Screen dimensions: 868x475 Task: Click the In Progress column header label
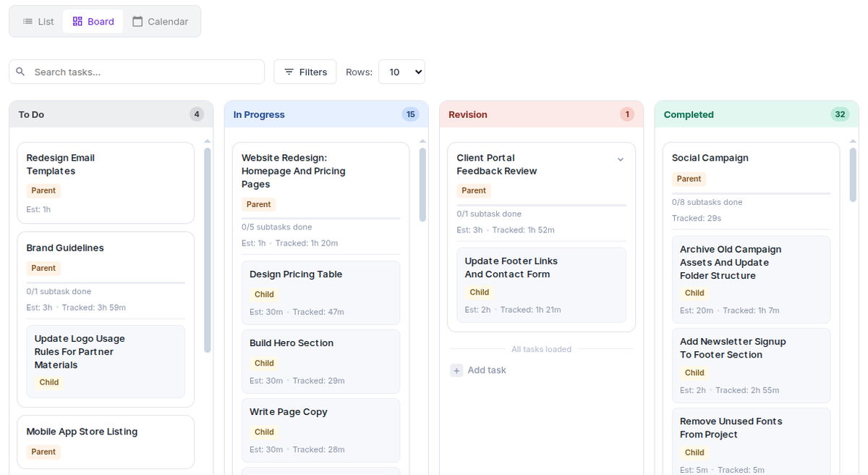259,114
